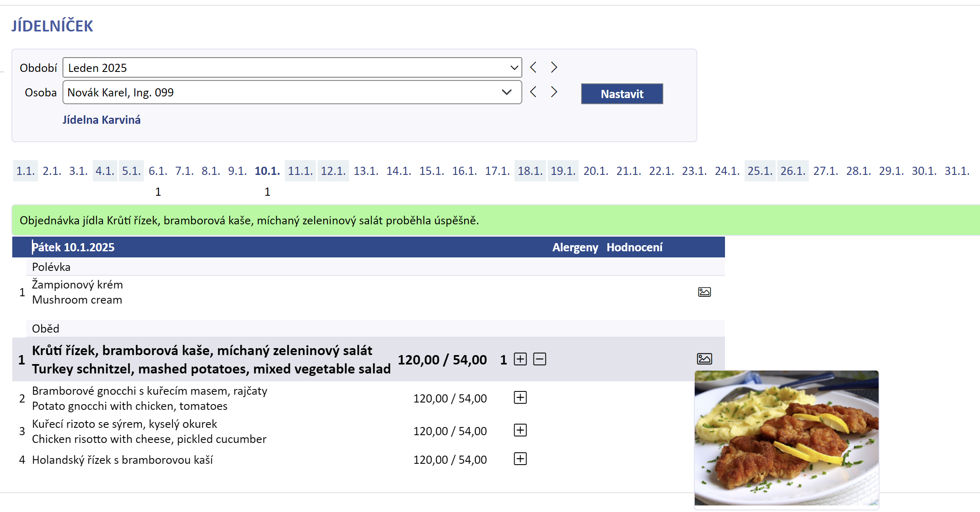Select day 2.1. in the calendar
The height and width of the screenshot is (512, 980).
click(x=52, y=171)
